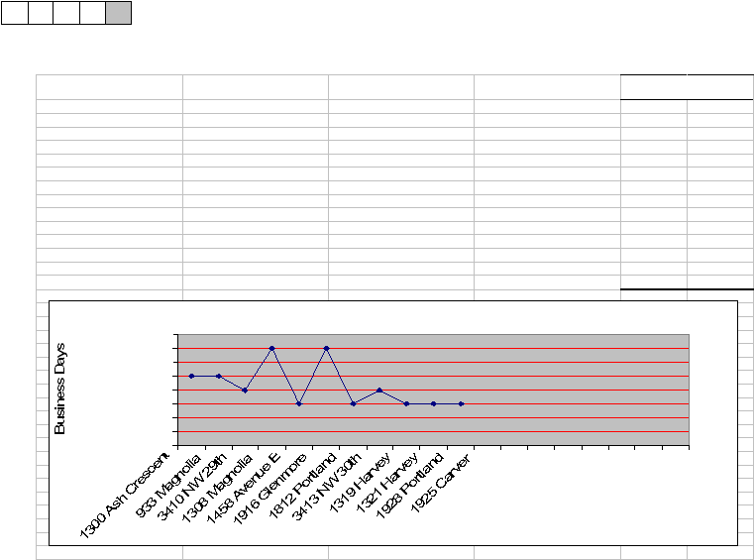The image size is (754, 560).
Task: Select the last data point on the line
Action: pos(461,403)
